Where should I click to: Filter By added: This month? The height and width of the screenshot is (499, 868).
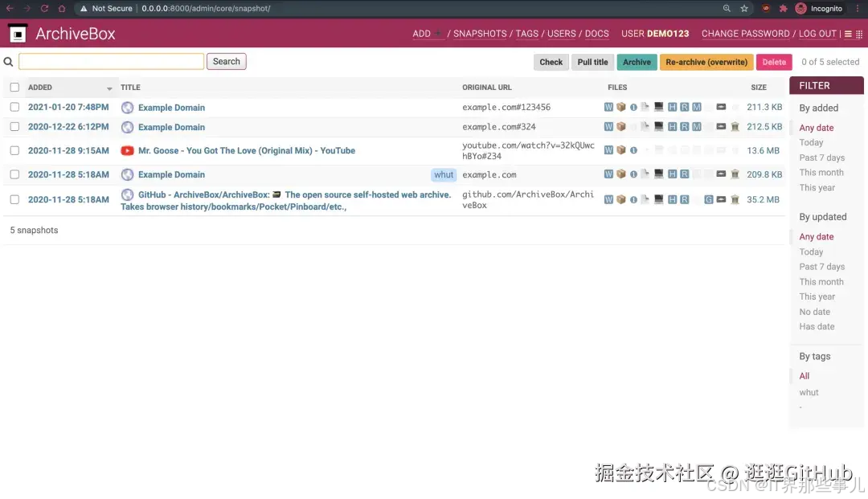(x=821, y=173)
